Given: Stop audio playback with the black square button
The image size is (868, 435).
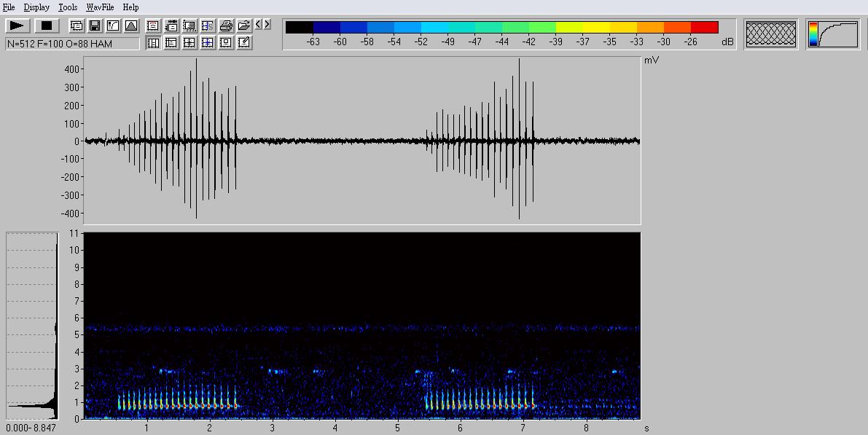Looking at the screenshot, I should pyautogui.click(x=47, y=26).
